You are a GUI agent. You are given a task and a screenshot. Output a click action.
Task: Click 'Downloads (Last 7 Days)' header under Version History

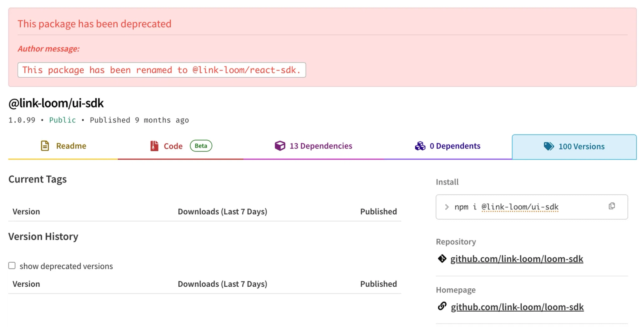click(x=223, y=284)
